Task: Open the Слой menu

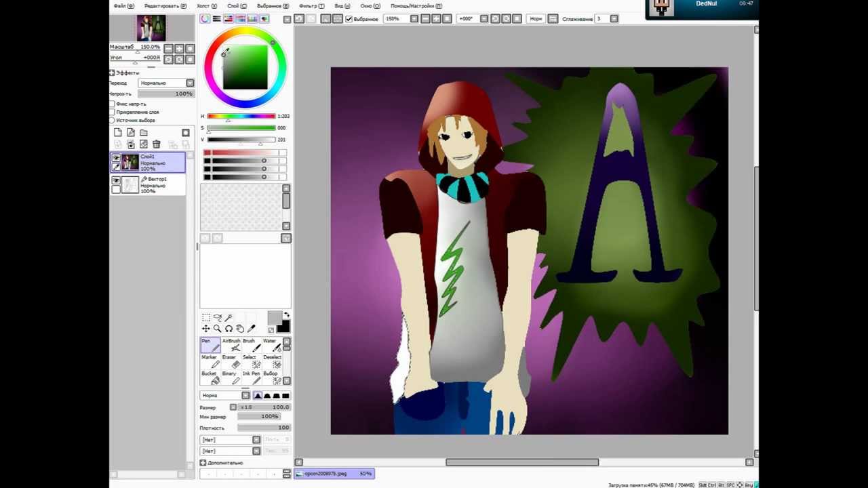Action: pyautogui.click(x=237, y=5)
